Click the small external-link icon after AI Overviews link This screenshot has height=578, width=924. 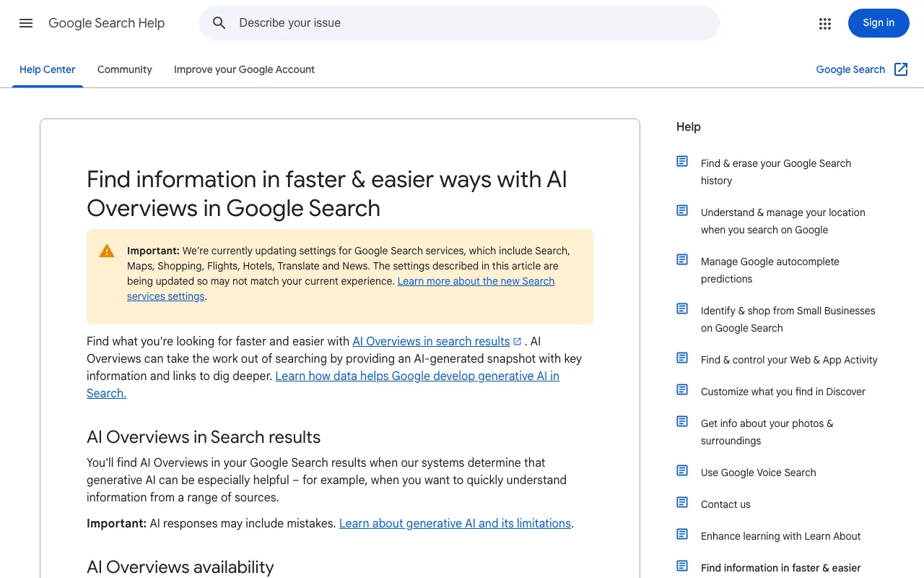(517, 342)
